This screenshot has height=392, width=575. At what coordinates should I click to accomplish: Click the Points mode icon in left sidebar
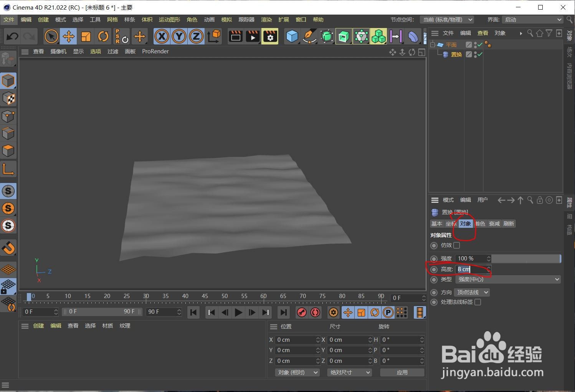(x=8, y=116)
